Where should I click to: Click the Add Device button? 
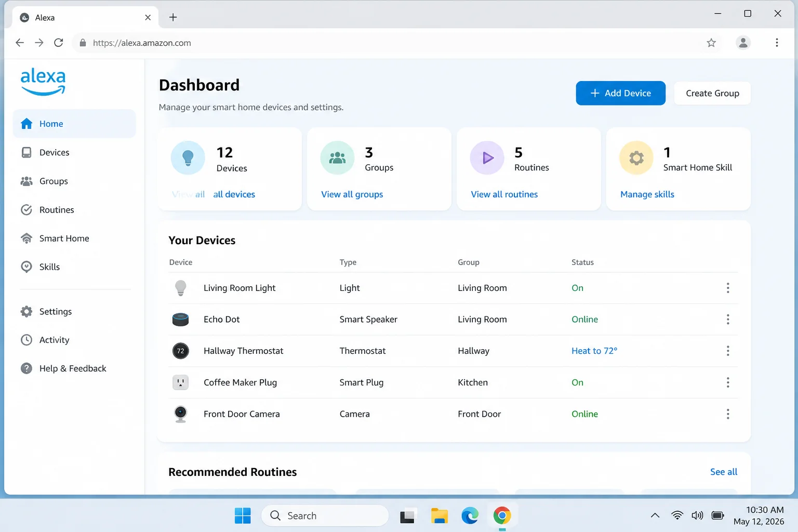[620, 93]
